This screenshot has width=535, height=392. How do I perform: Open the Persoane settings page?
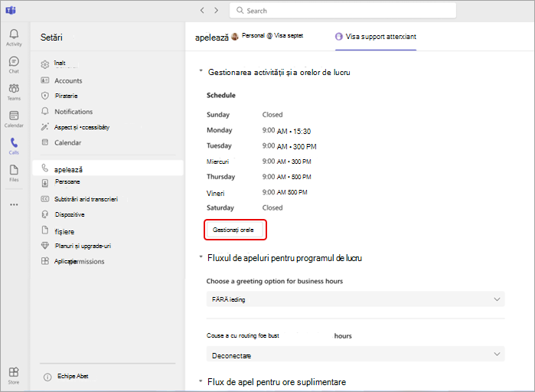pos(67,182)
